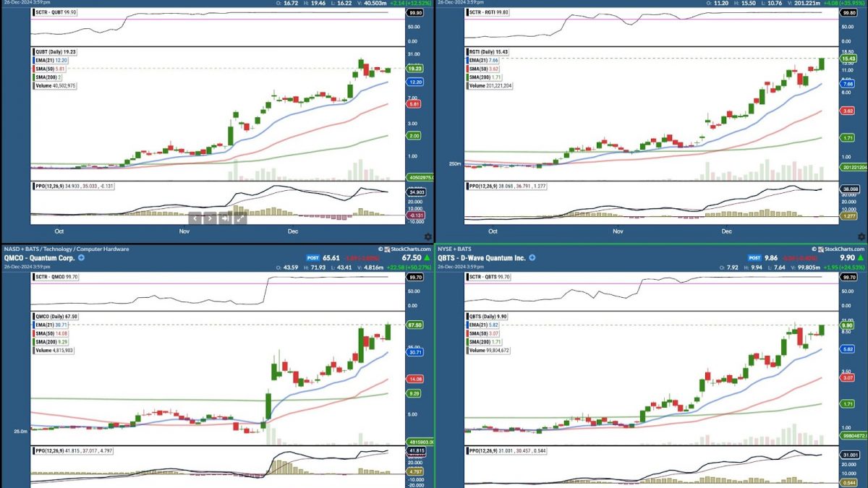The width and height of the screenshot is (868, 488).
Task: Click SMA(50) 14.08 legend in QMCO chart
Action: point(52,333)
